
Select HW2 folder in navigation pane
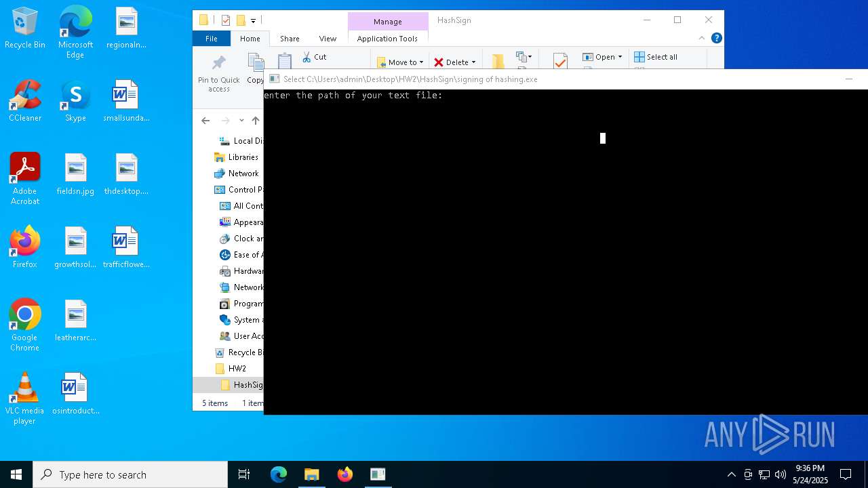click(x=231, y=369)
